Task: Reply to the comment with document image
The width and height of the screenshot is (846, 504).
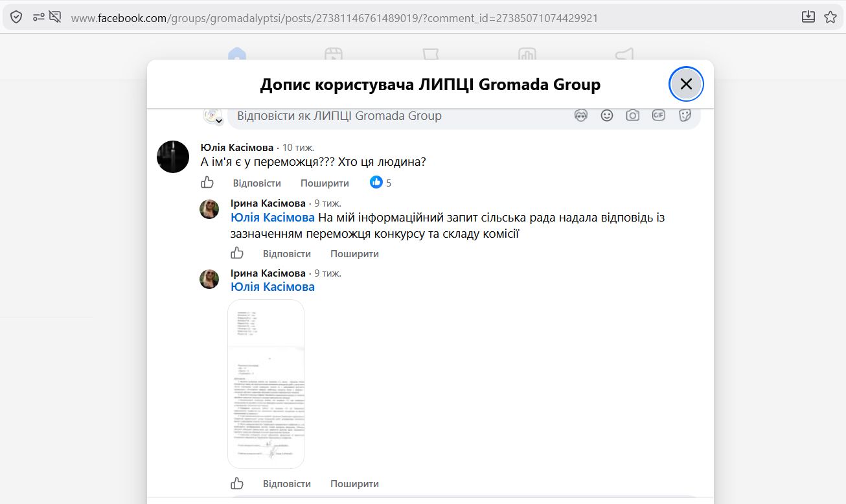Action: (x=287, y=484)
